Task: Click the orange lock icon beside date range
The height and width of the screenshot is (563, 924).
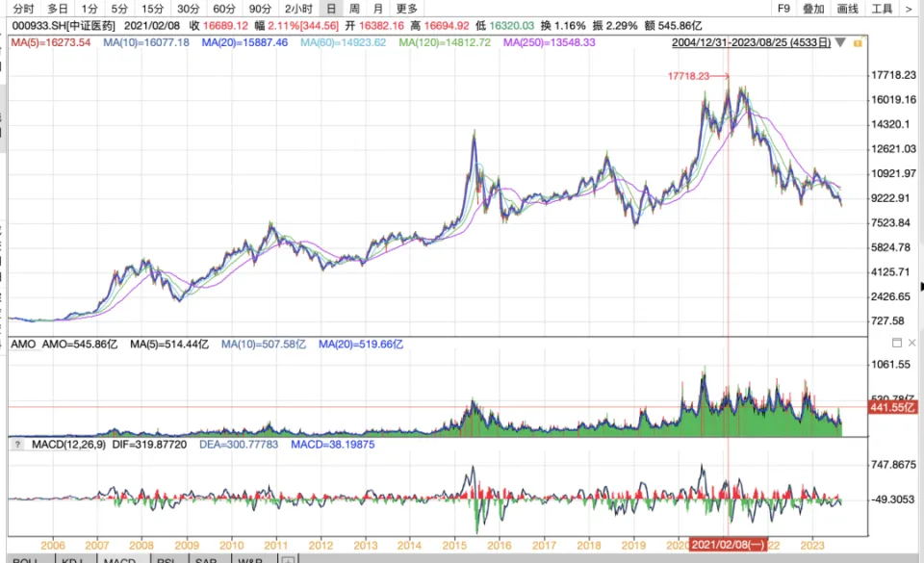Action: coord(858,43)
